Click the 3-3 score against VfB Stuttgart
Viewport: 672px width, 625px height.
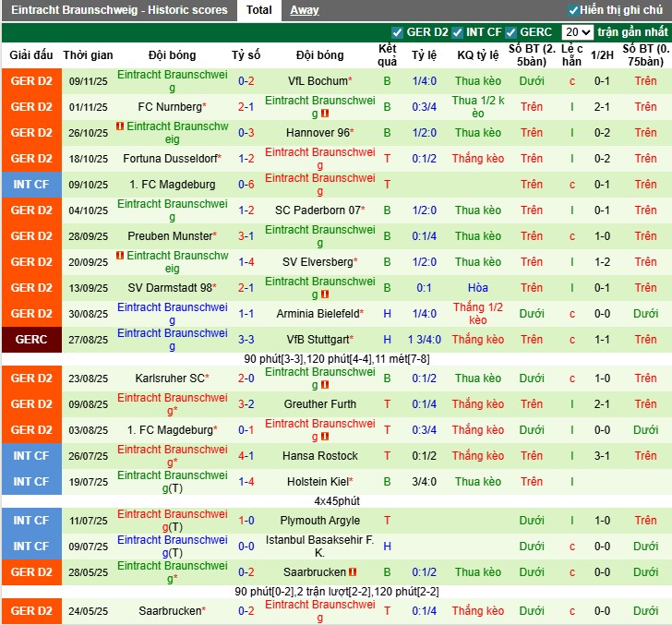(246, 340)
